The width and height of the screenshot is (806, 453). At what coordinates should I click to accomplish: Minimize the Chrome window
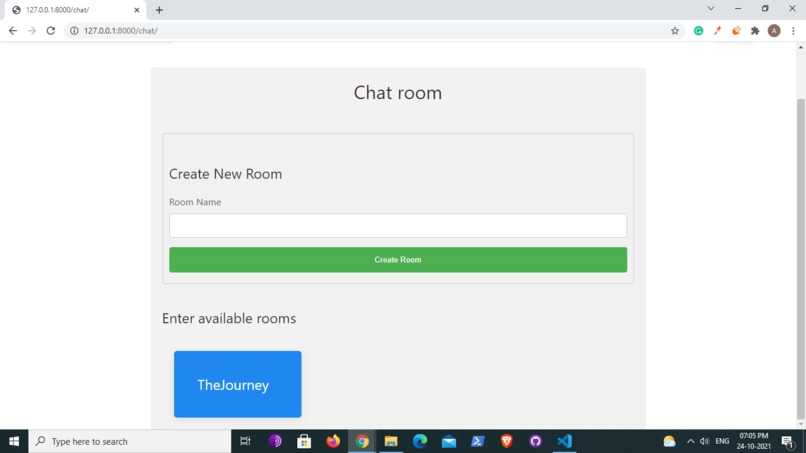coord(738,9)
